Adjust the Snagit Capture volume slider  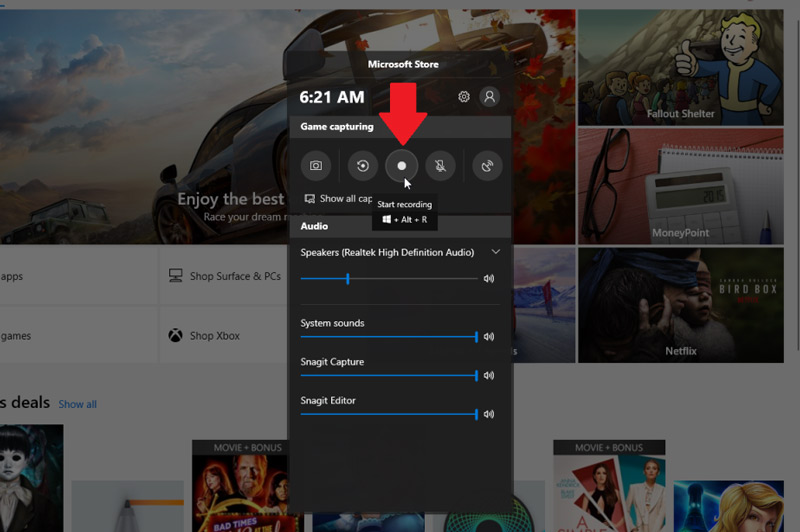click(389, 375)
